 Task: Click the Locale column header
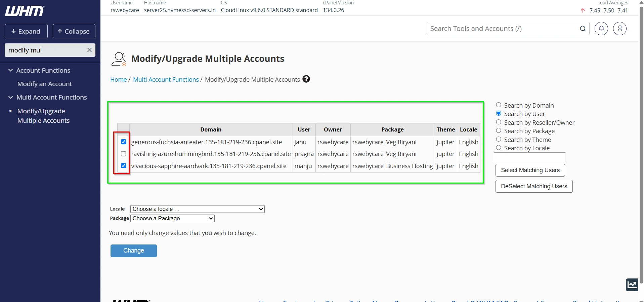469,129
